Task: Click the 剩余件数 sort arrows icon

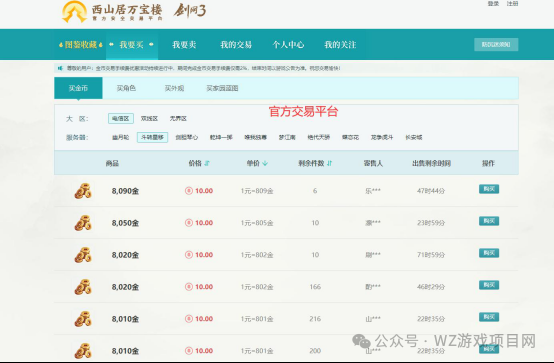Action: pyautogui.click(x=330, y=163)
